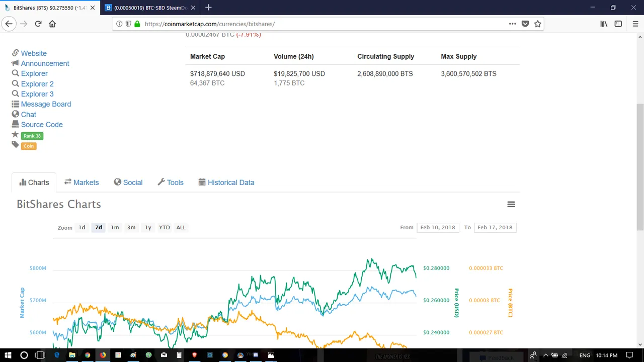Open Windows Action Center notifications
644x362 pixels.
(x=630, y=355)
